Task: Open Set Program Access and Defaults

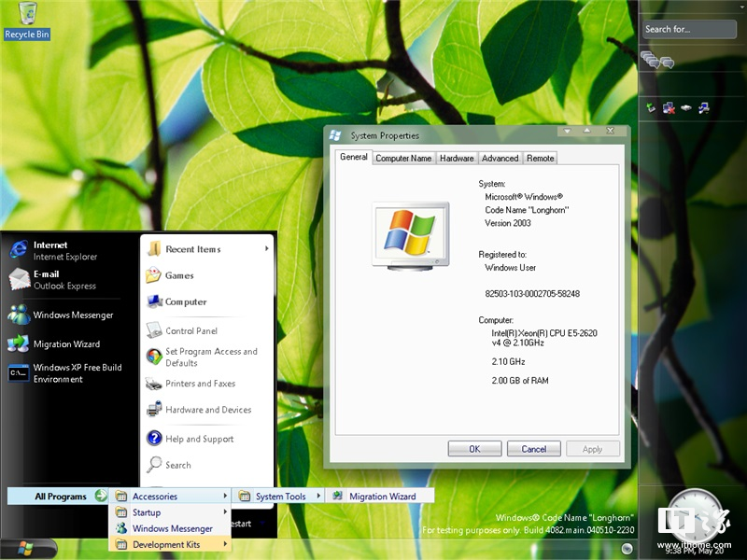Action: (x=202, y=357)
